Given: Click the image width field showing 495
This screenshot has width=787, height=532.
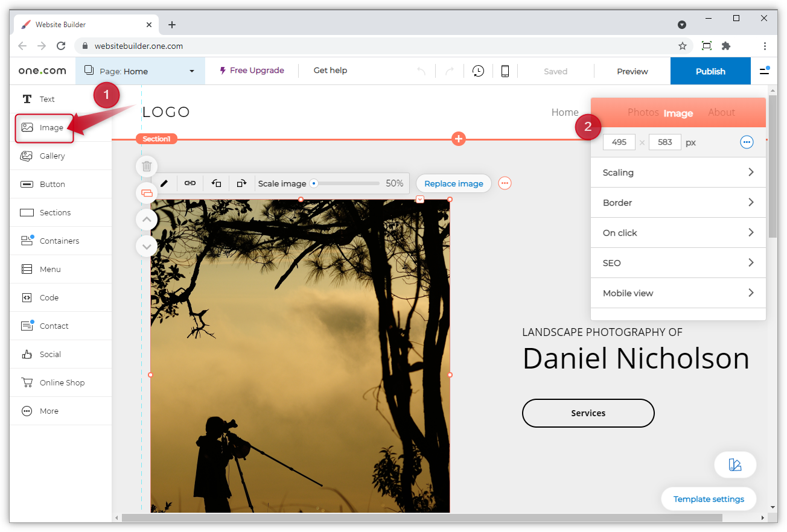Looking at the screenshot, I should click(x=619, y=142).
